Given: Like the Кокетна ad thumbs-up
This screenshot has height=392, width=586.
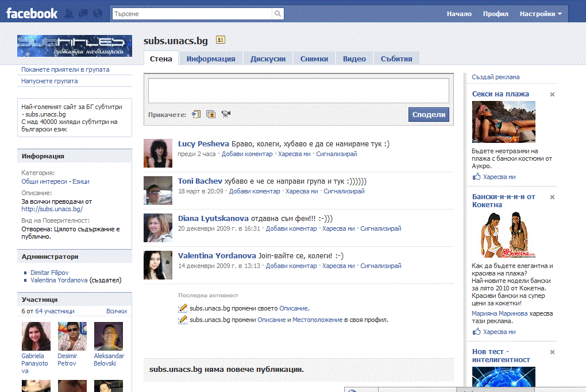Looking at the screenshot, I should (476, 332).
